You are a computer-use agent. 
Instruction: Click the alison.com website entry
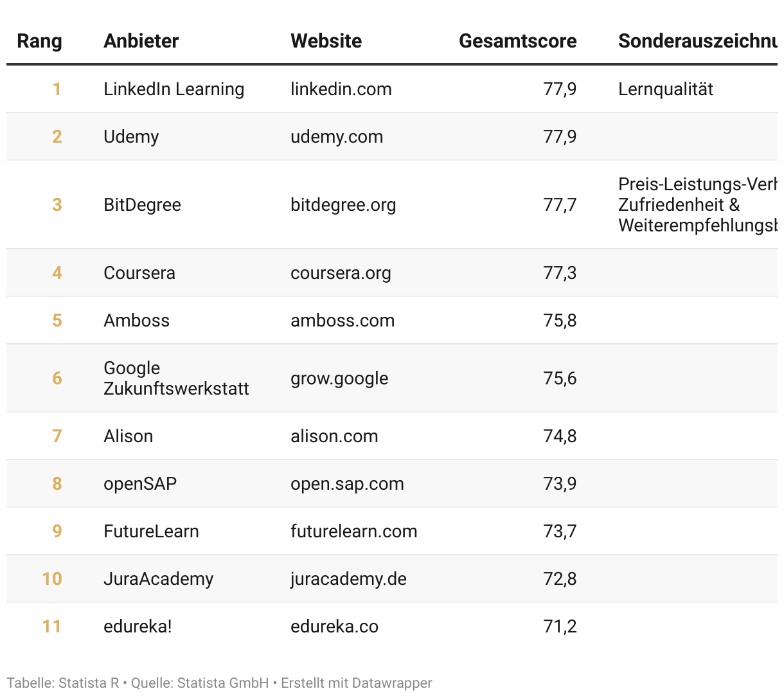334,436
